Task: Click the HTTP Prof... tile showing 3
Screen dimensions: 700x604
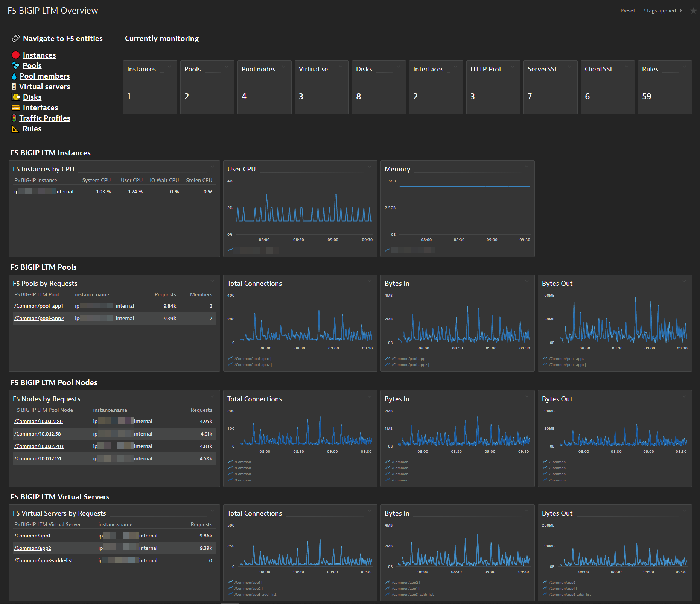Action: (x=493, y=87)
